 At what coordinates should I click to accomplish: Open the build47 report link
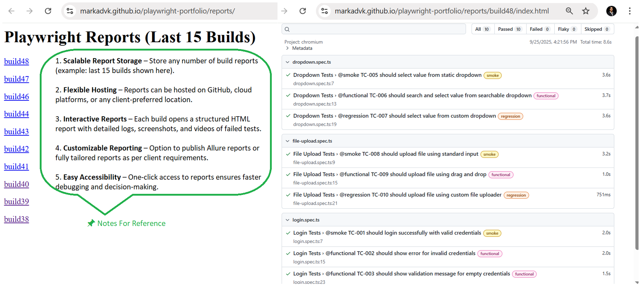(x=17, y=79)
